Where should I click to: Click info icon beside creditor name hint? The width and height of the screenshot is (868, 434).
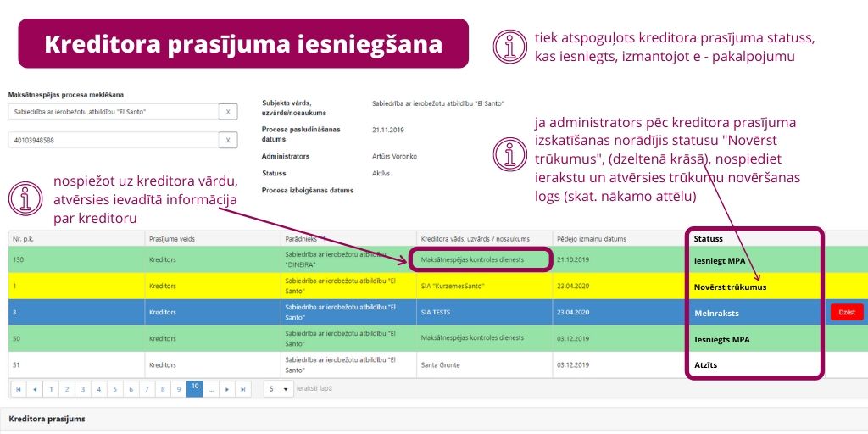[x=25, y=199]
